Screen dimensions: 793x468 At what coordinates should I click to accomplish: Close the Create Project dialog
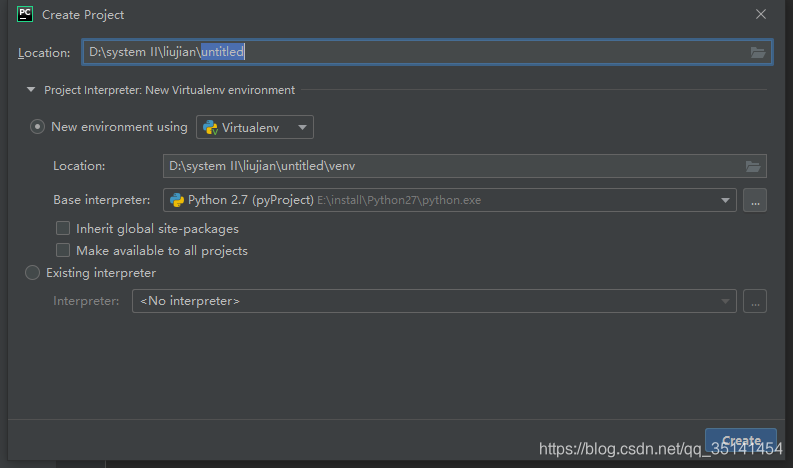[761, 14]
